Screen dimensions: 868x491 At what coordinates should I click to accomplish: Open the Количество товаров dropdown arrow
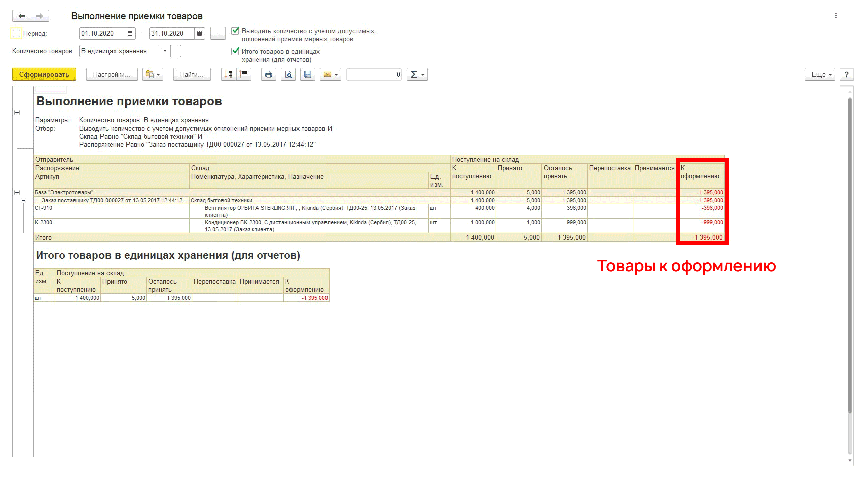(x=165, y=51)
